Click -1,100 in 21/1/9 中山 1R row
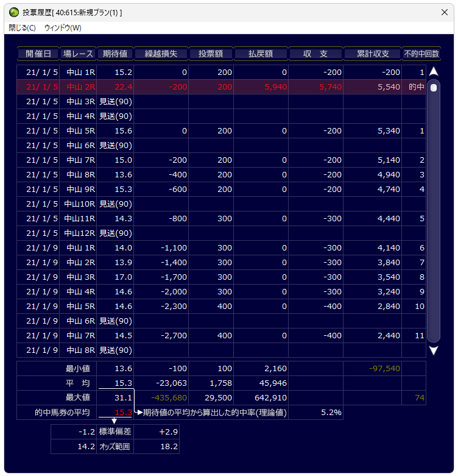 (x=174, y=247)
